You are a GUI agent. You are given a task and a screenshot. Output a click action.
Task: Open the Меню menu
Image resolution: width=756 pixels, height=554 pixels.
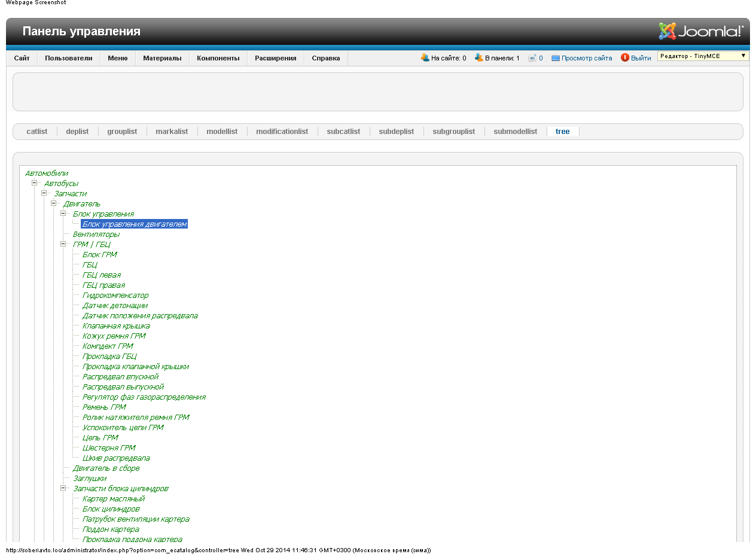click(118, 58)
